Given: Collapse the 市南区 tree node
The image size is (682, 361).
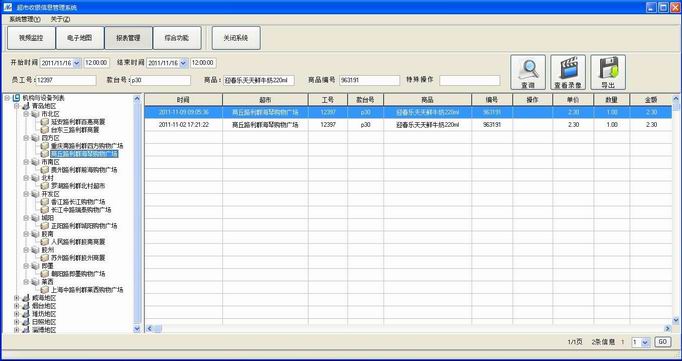Looking at the screenshot, I should 26,162.
